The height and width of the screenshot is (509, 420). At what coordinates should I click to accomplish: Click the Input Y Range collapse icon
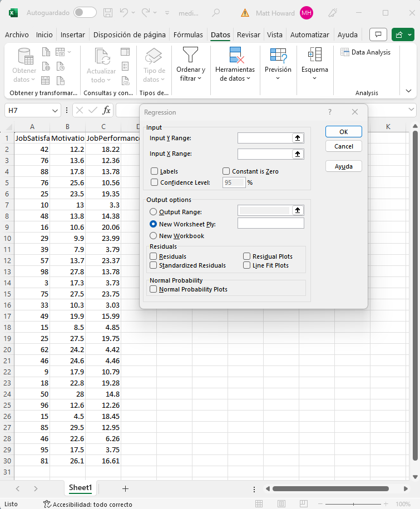click(298, 138)
